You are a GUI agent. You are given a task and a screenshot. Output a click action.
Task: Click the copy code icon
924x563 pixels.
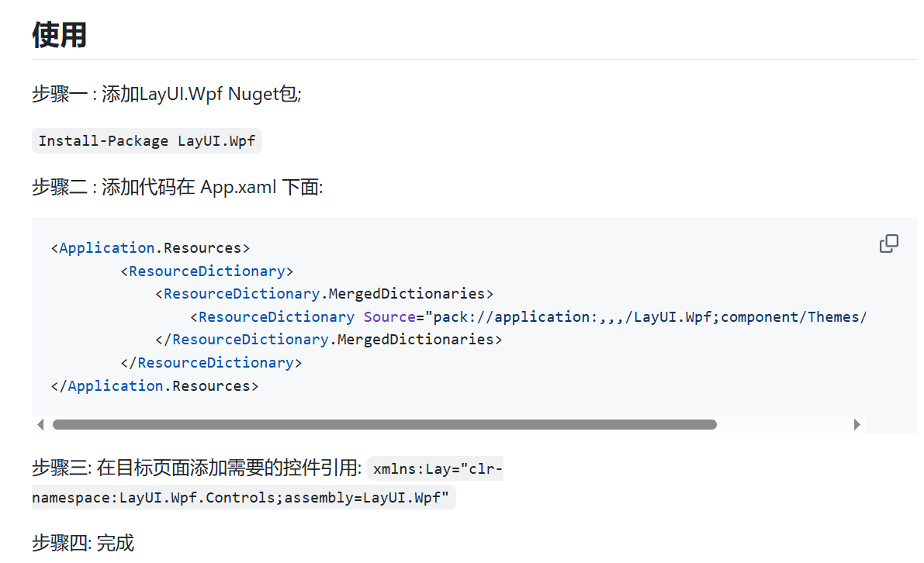[888, 244]
